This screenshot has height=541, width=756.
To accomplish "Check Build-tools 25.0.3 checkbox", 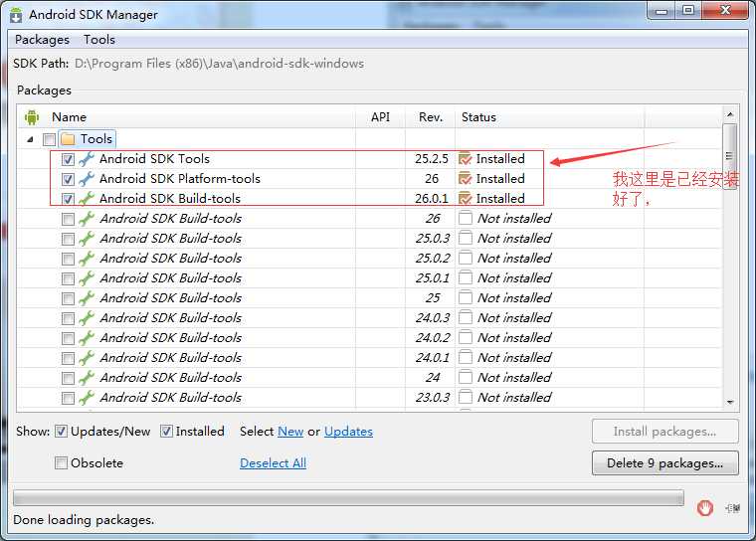I will pos(68,239).
